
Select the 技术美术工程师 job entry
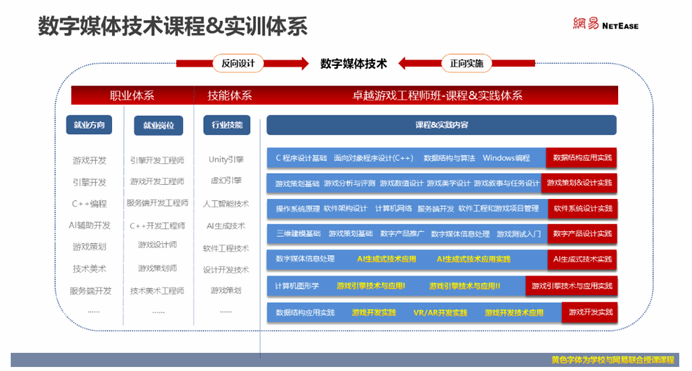157,291
